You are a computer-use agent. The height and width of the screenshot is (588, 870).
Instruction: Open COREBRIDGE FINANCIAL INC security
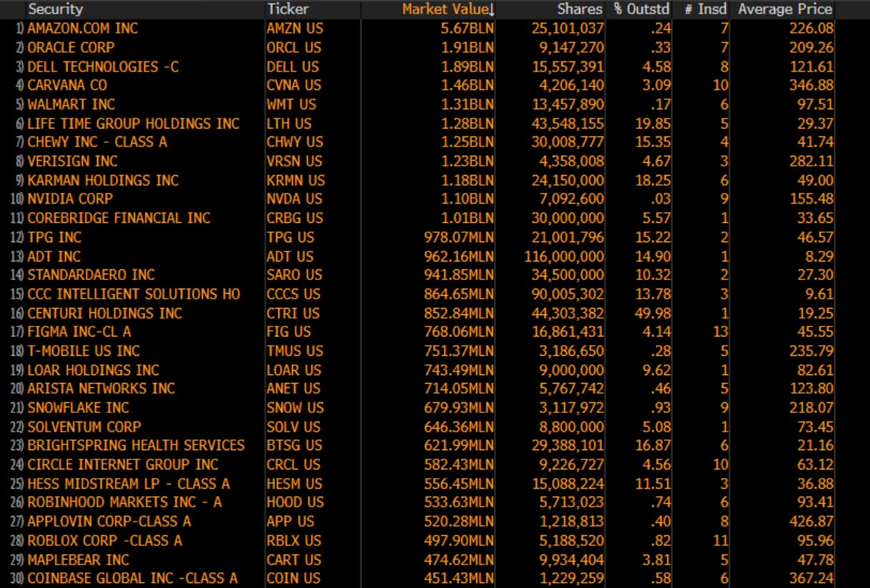(x=119, y=218)
